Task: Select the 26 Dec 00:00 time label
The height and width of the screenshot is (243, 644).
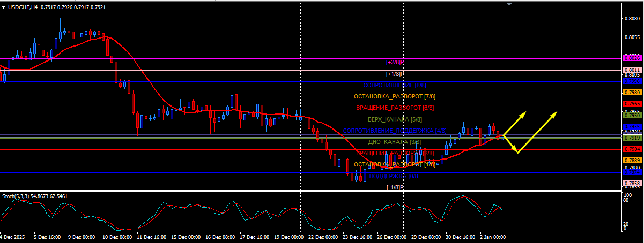Action: pos(393,237)
